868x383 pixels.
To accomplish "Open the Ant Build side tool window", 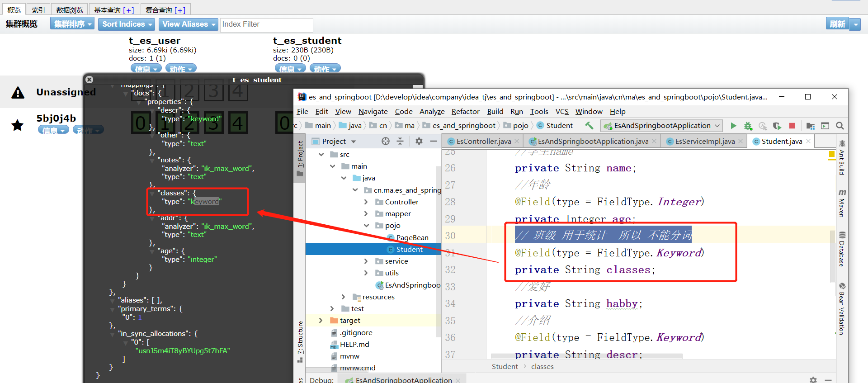I will [x=842, y=156].
